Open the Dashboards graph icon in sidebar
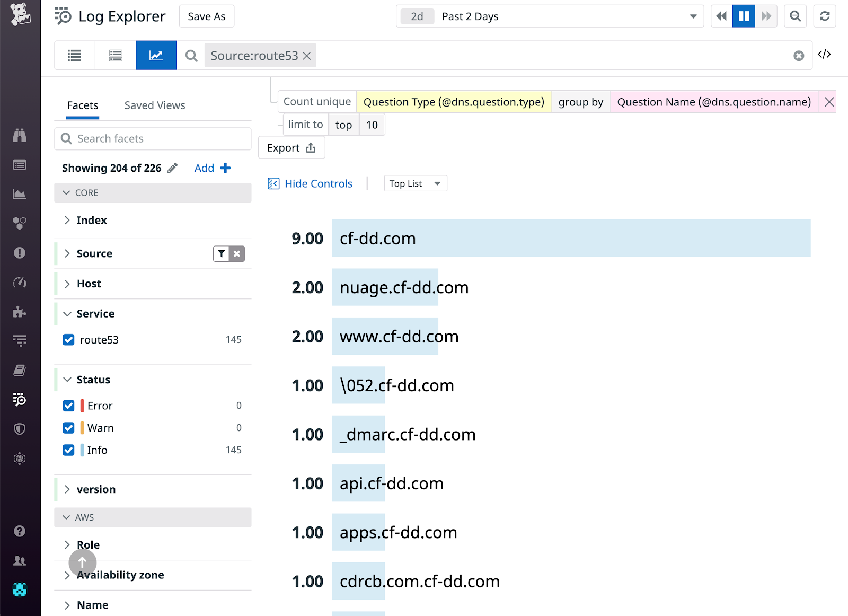848x616 pixels. 20,193
